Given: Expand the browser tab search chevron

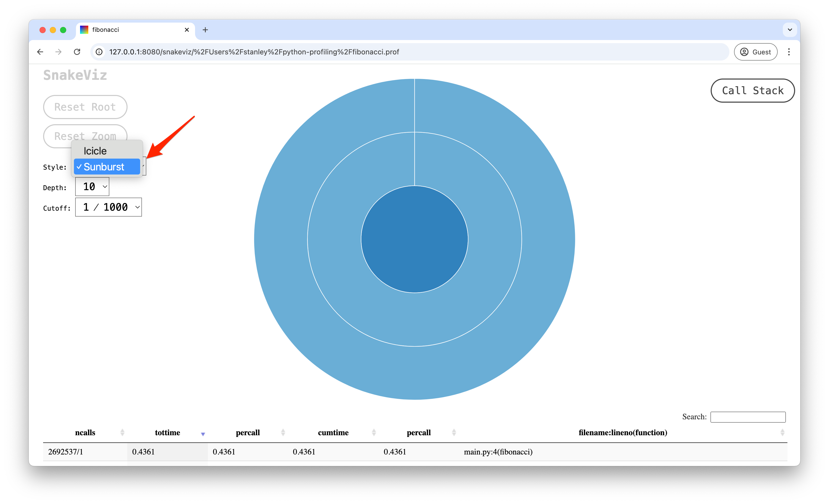Looking at the screenshot, I should pyautogui.click(x=790, y=30).
